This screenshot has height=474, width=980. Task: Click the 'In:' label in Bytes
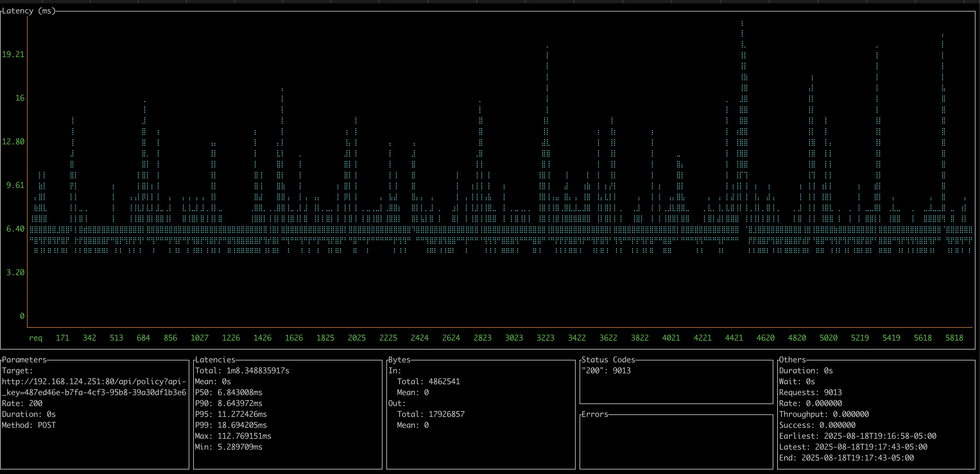point(395,371)
